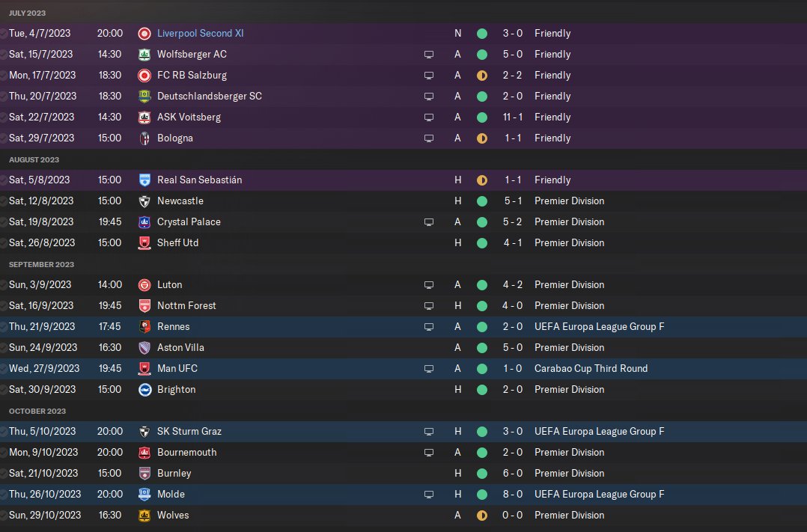Click the Man UFC club badge
807x532 pixels.
point(144,369)
